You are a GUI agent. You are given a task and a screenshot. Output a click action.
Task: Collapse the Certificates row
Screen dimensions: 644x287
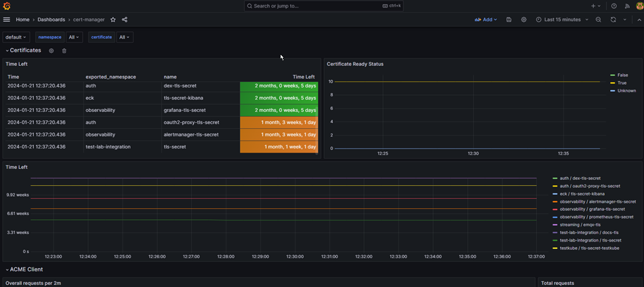coord(24,50)
